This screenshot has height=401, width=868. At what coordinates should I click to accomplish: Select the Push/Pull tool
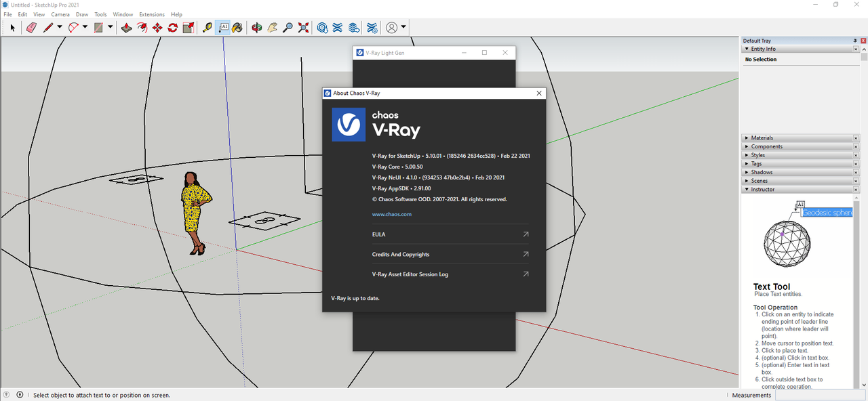pos(126,28)
